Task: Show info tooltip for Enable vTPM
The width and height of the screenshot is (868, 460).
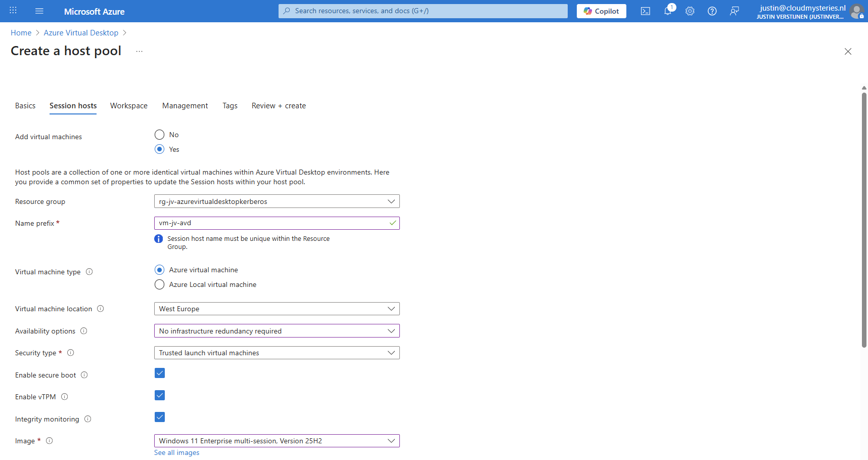Action: tap(65, 397)
